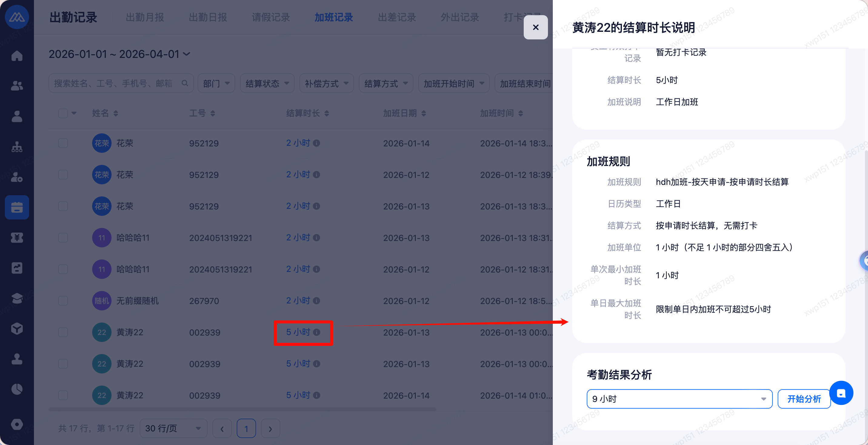The image size is (868, 445).
Task: Click the home icon in sidebar
Action: point(17,56)
